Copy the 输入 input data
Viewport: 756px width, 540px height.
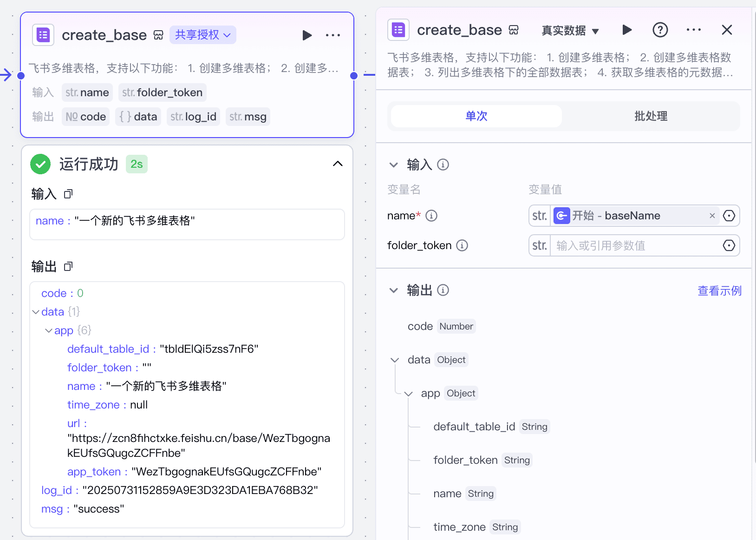[x=68, y=194]
